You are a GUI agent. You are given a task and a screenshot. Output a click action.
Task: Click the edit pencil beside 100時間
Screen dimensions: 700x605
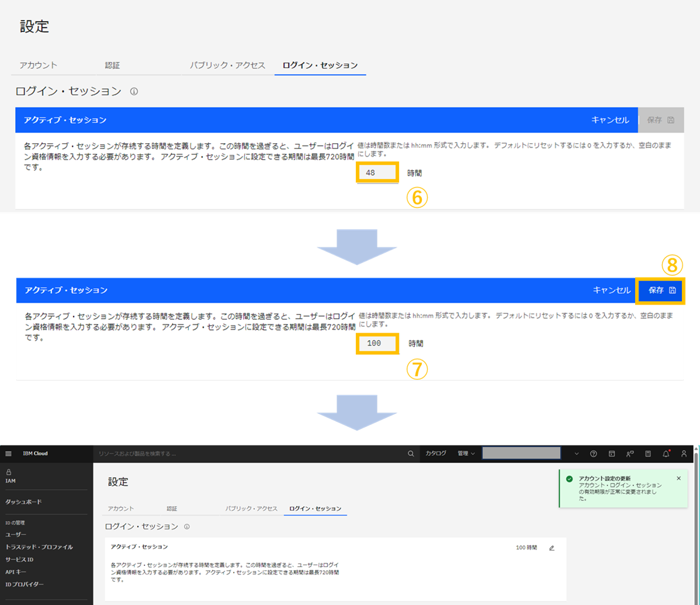(551, 548)
